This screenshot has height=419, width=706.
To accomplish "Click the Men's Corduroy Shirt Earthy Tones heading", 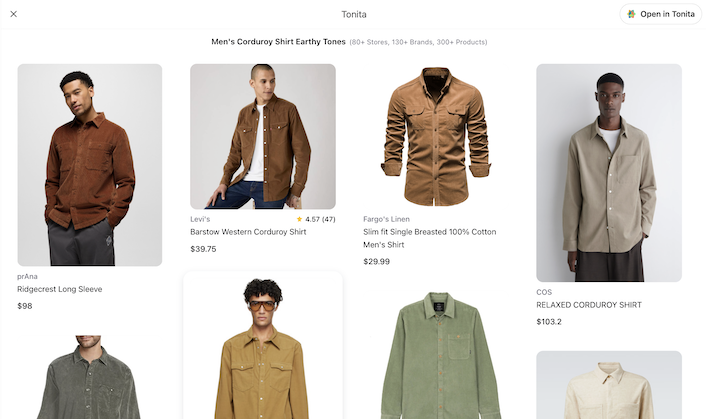I will tap(278, 42).
